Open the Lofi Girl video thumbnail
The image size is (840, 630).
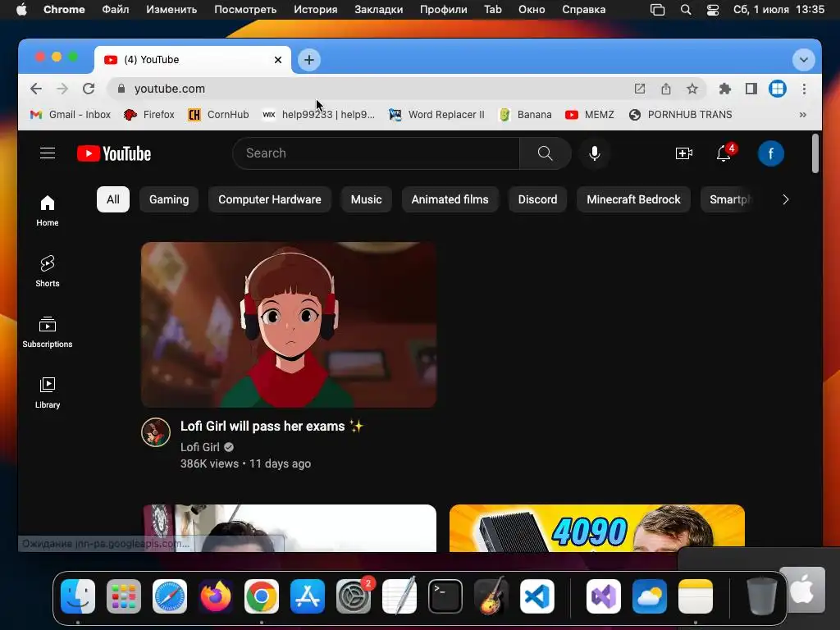coord(289,325)
